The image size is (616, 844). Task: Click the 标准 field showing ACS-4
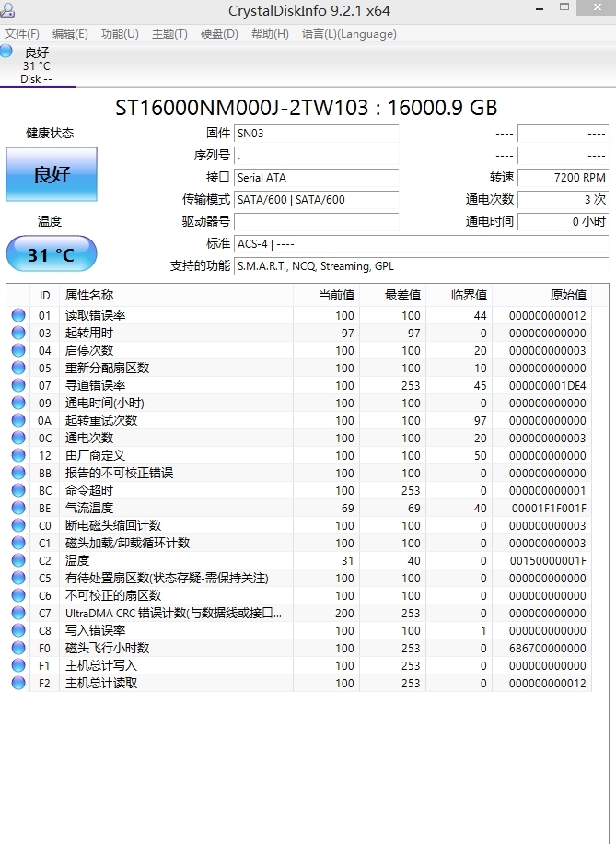tap(421, 244)
